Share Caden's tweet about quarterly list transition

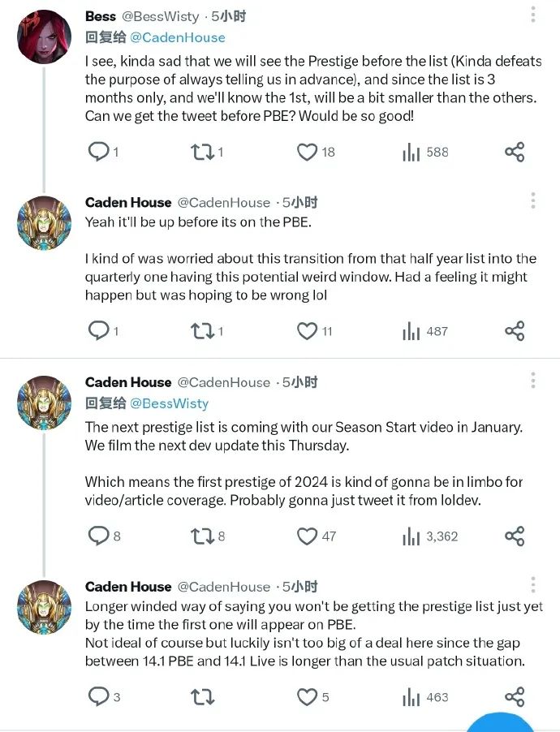(515, 331)
